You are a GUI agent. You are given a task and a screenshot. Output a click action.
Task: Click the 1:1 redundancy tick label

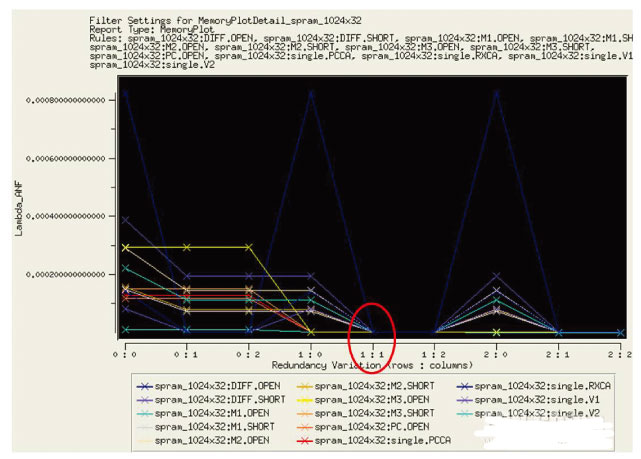(x=372, y=355)
